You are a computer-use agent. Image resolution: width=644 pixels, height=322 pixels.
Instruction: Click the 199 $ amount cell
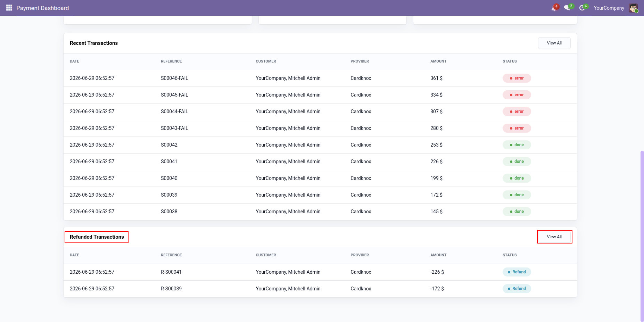(x=436, y=178)
